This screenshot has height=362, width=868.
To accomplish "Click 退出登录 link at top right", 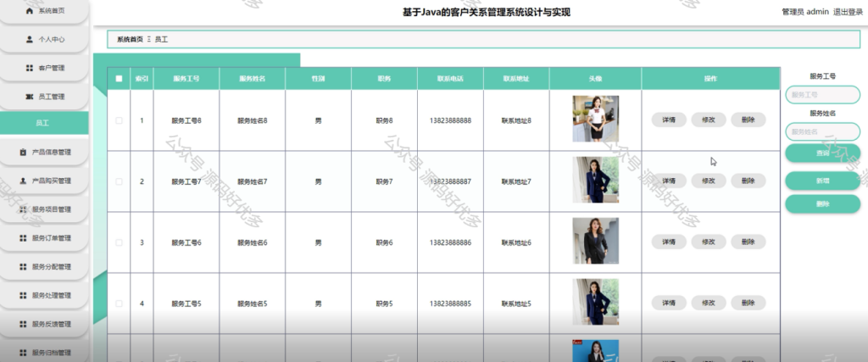I will click(x=848, y=12).
